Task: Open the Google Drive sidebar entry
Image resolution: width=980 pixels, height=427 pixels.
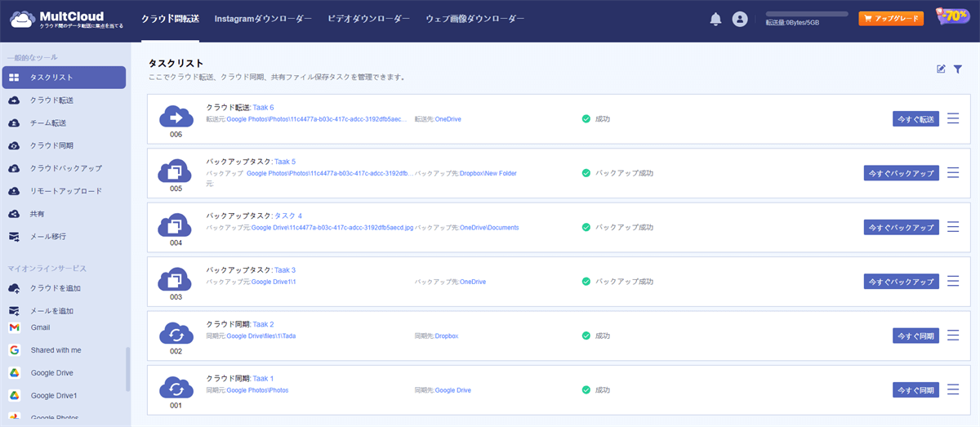Action: pos(51,373)
